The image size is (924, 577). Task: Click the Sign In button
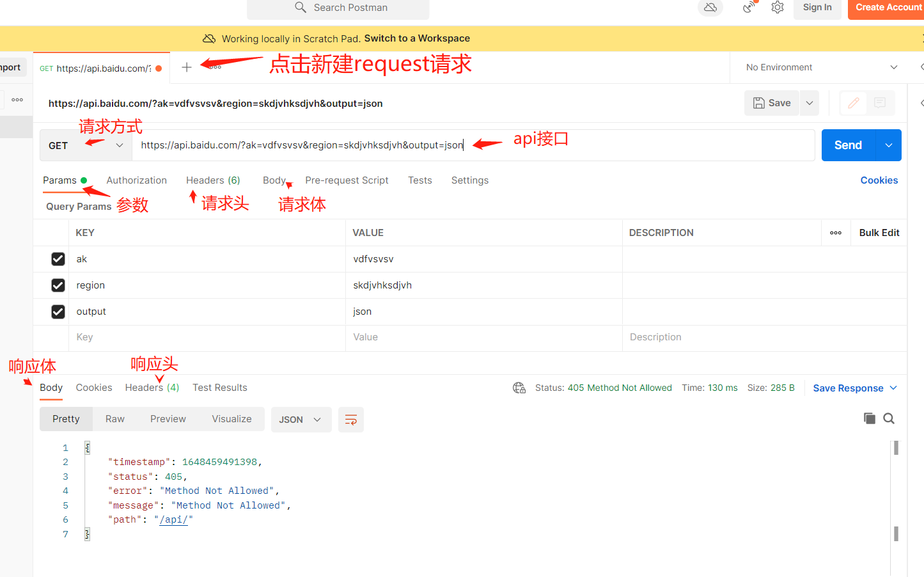click(x=817, y=8)
